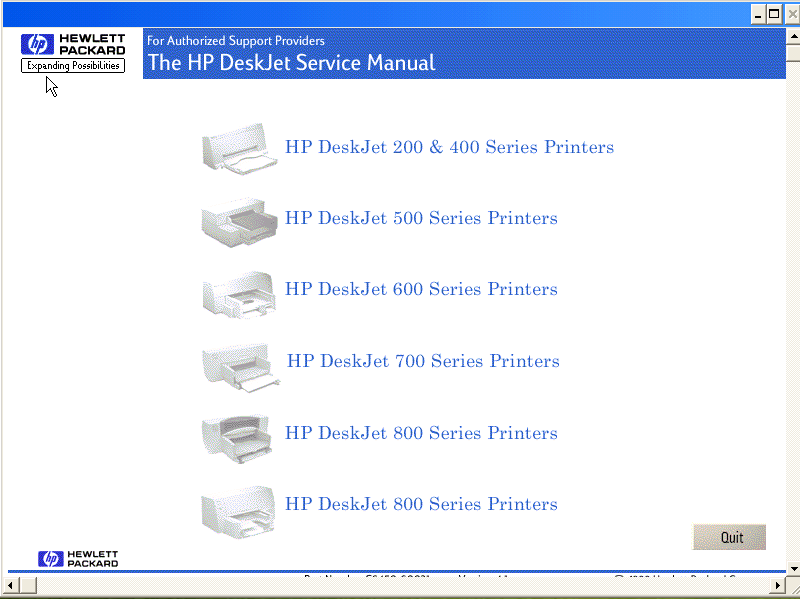This screenshot has height=599, width=800.
Task: Click the DeskJet 600 Series printer image
Action: point(239,294)
